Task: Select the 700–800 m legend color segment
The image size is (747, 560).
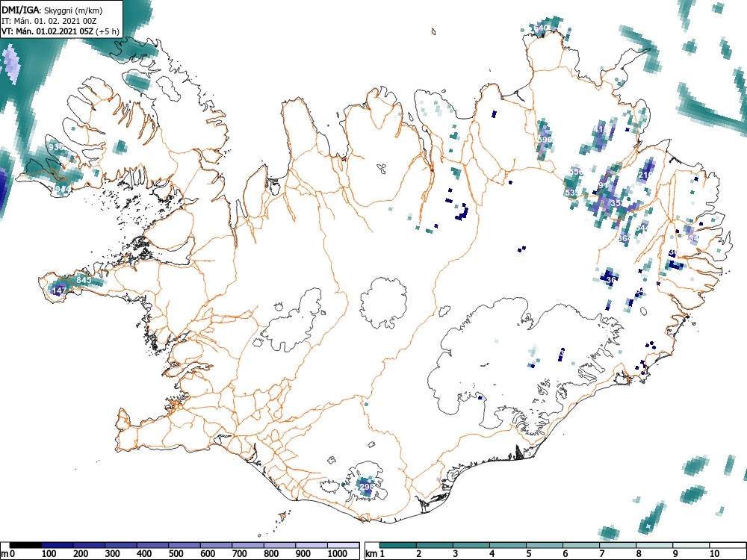Action: point(248,545)
